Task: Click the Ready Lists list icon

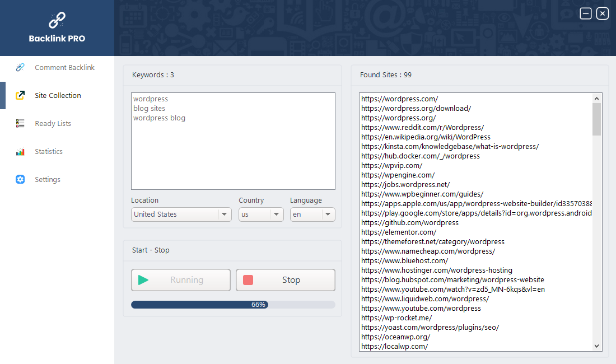Action: tap(20, 123)
